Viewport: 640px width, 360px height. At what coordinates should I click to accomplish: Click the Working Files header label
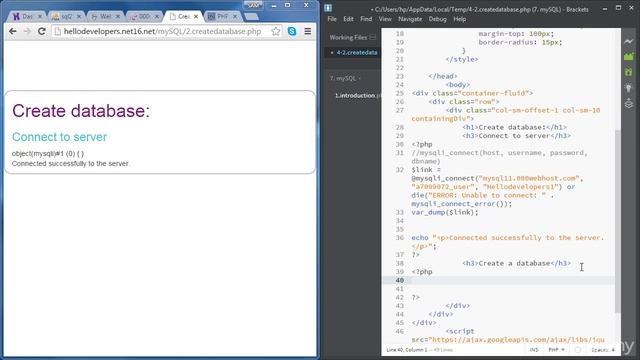348,37
